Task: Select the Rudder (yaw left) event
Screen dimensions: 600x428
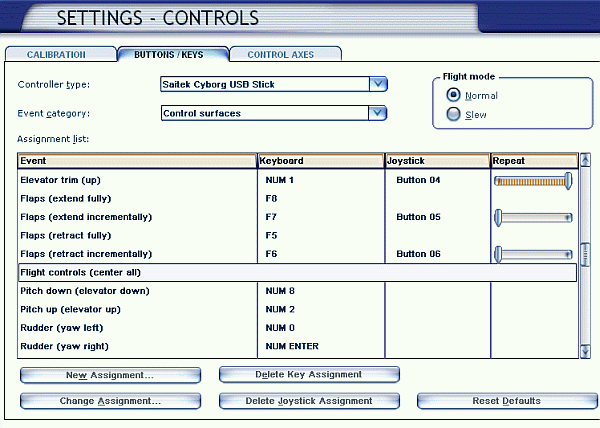Action: point(62,328)
